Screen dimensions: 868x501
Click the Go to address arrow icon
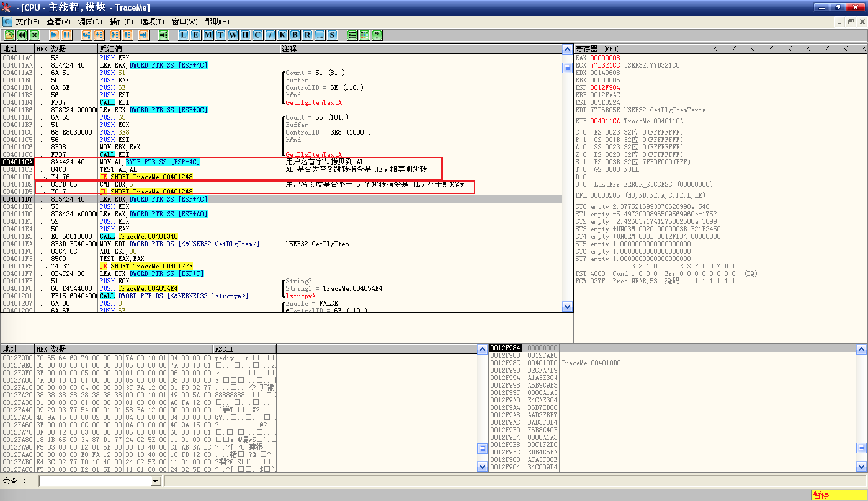163,35
